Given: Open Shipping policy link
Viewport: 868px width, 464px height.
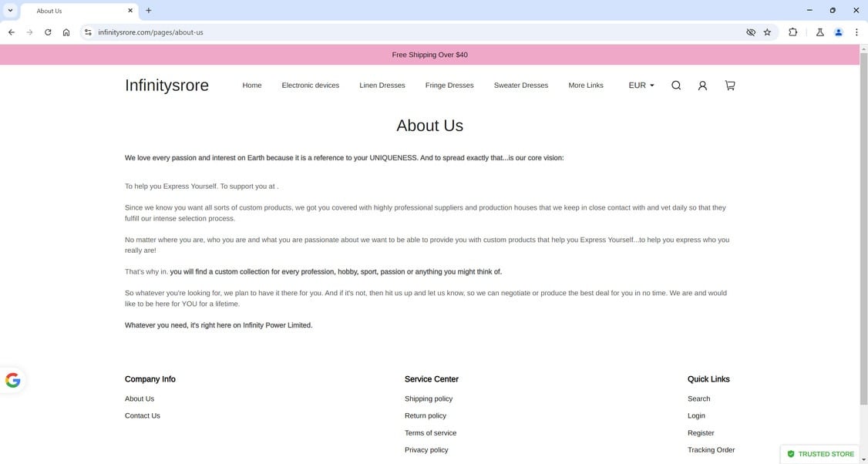Looking at the screenshot, I should coord(429,398).
